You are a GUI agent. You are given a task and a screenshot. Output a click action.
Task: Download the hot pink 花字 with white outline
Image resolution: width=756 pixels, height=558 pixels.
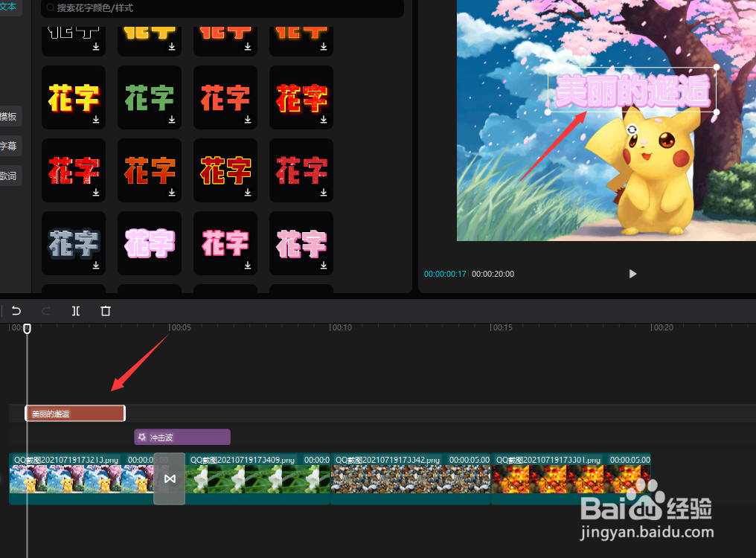click(247, 265)
